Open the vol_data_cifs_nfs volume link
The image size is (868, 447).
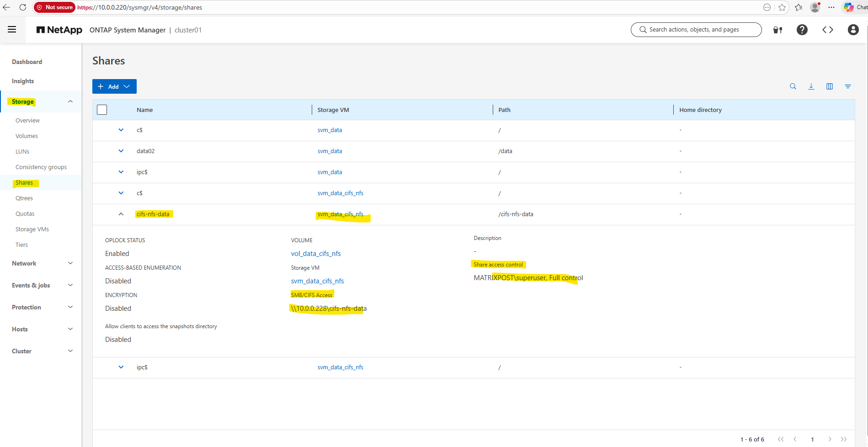coord(316,254)
